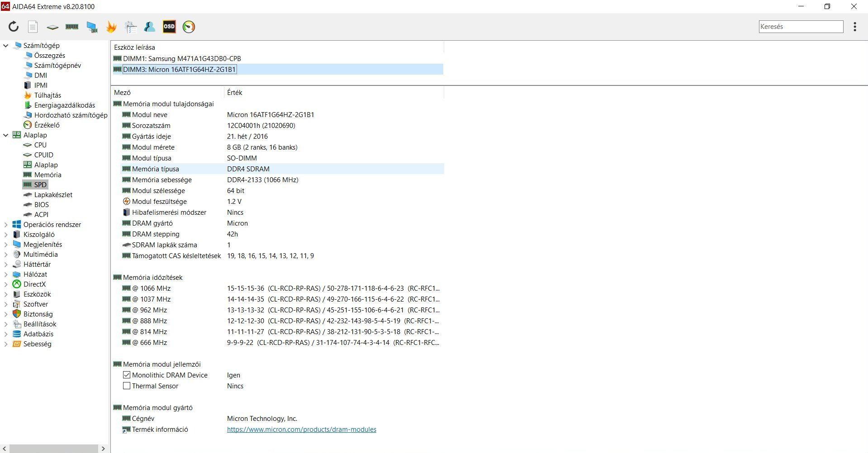
Task: Click the memory module toolbar icon
Action: pos(72,27)
